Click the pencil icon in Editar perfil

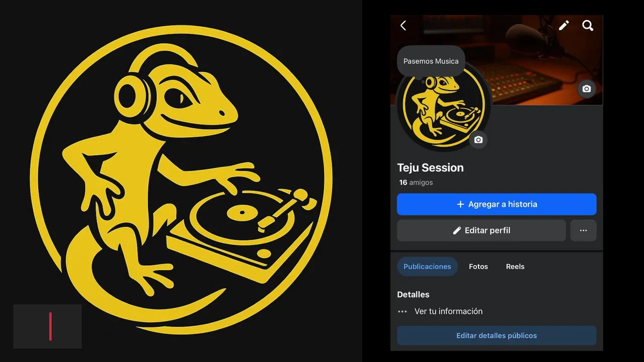click(457, 231)
